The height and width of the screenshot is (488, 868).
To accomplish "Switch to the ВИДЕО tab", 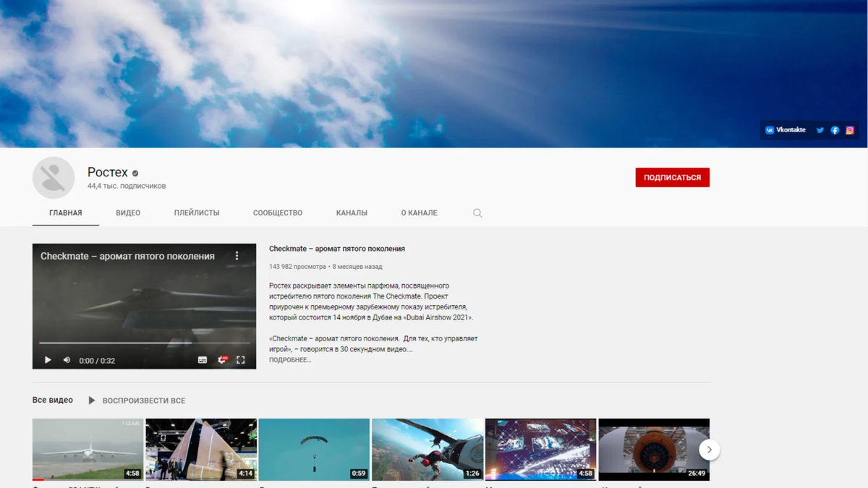I will click(x=128, y=213).
